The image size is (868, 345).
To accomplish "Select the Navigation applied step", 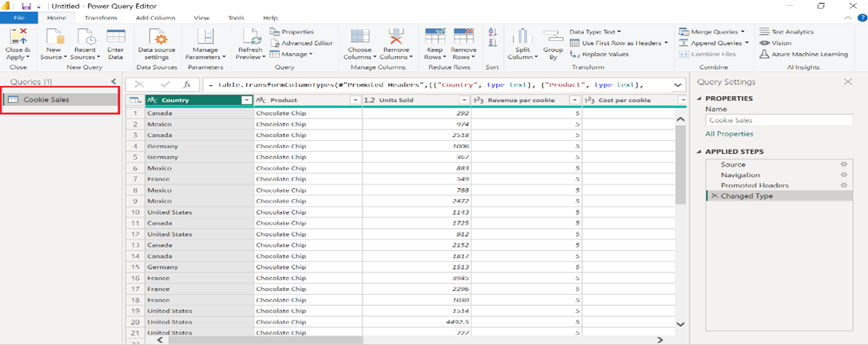I will (x=779, y=175).
